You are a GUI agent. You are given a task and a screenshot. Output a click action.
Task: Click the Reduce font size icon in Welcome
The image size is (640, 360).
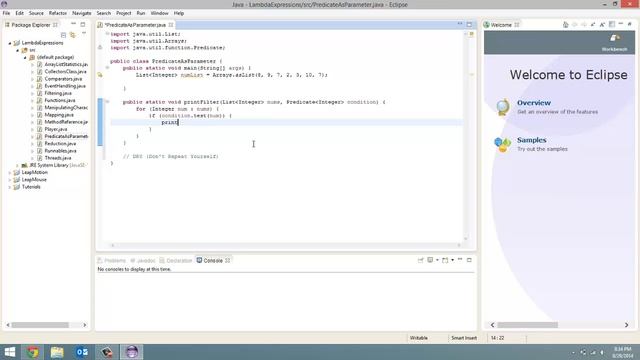(x=593, y=24)
